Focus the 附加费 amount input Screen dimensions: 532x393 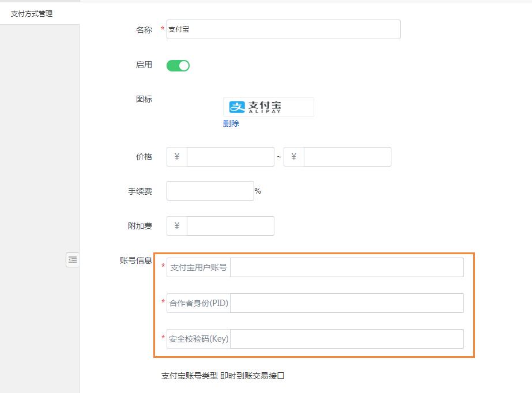(230, 226)
